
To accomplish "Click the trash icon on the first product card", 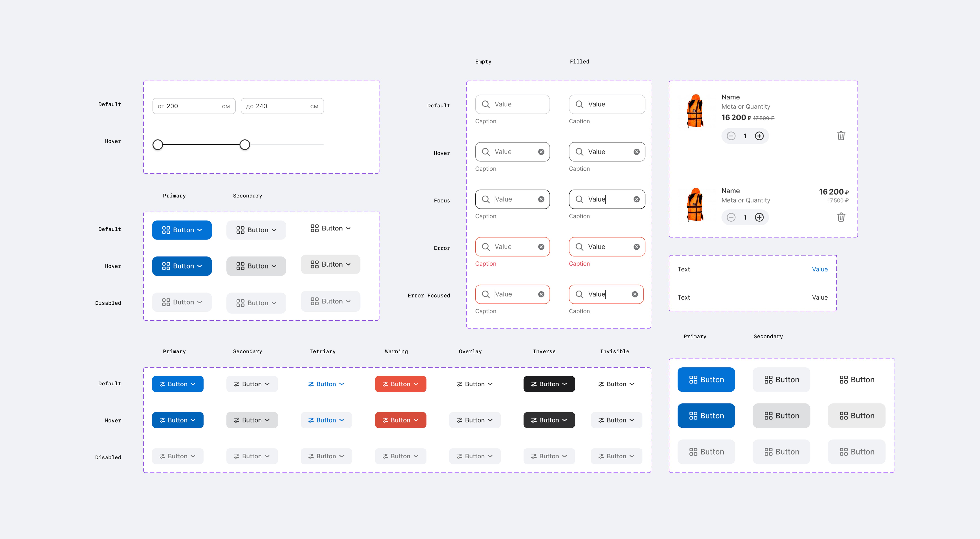I will [x=841, y=136].
